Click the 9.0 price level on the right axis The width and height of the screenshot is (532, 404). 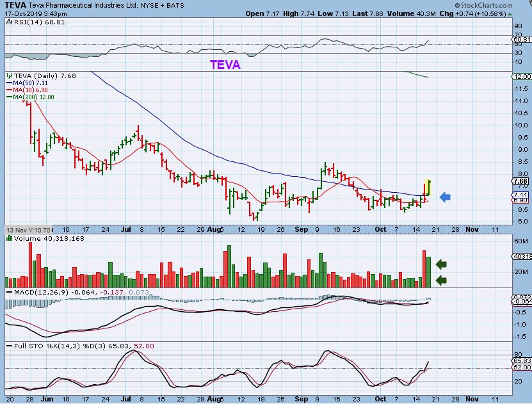[x=522, y=150]
